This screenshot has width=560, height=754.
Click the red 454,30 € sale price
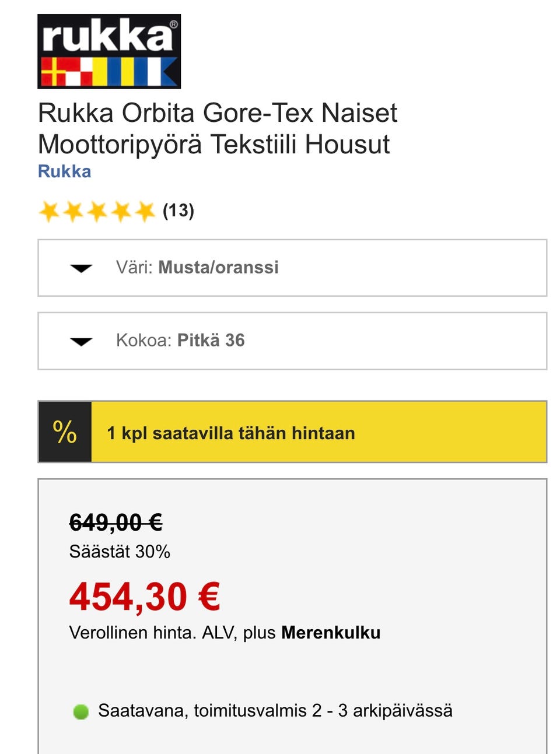145,597
